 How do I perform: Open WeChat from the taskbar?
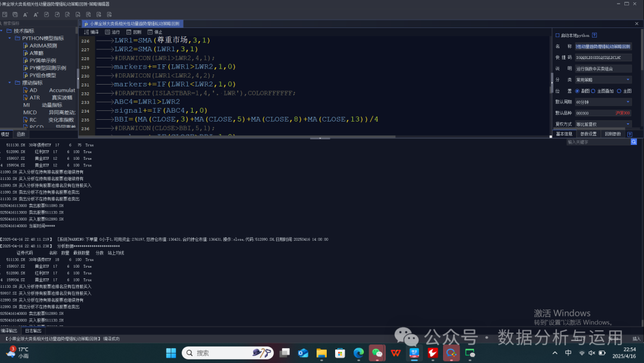(377, 353)
